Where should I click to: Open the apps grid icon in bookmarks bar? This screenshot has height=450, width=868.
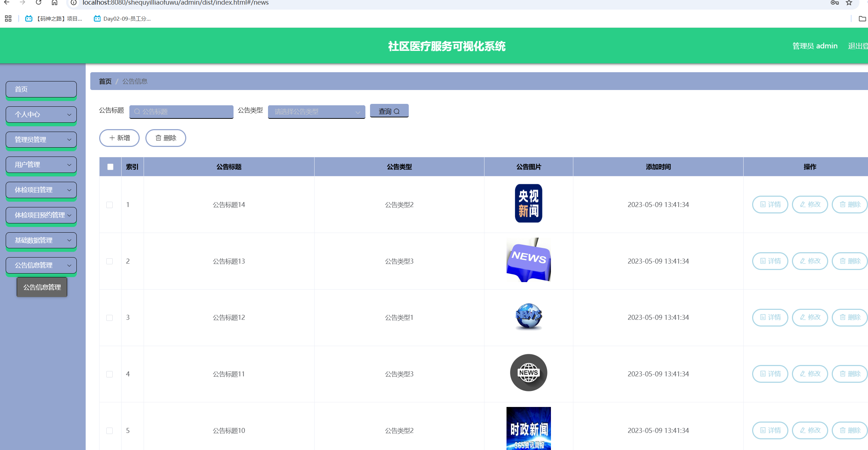(8, 18)
